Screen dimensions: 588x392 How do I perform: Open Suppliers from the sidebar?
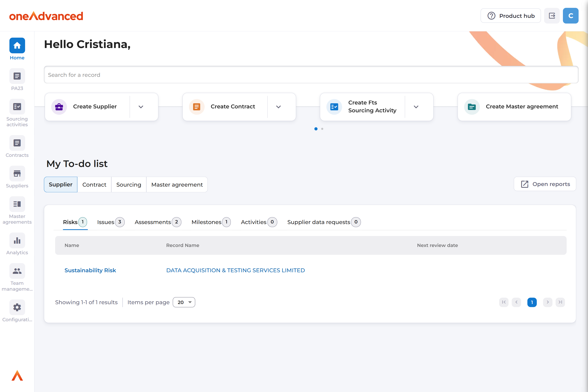point(17,173)
